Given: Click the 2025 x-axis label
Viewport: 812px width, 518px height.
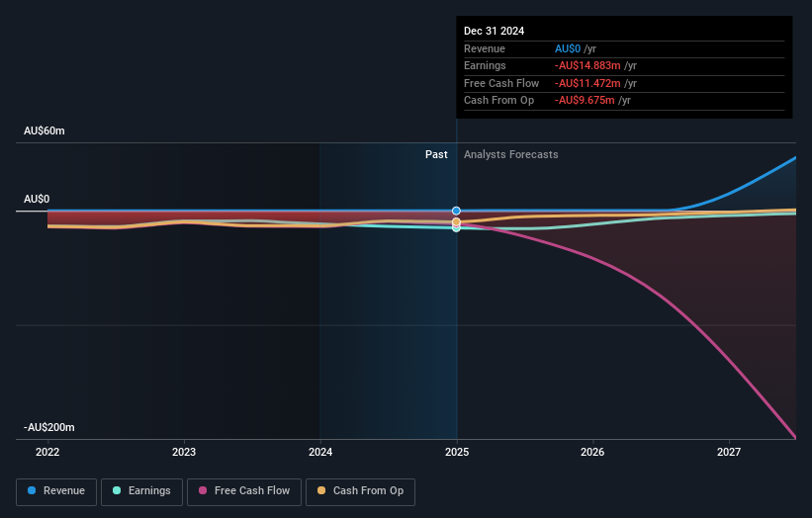Looking at the screenshot, I should (457, 452).
